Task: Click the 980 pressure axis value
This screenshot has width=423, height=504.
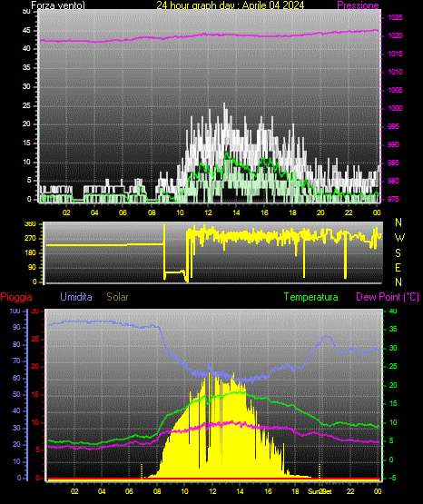Action: 393,181
